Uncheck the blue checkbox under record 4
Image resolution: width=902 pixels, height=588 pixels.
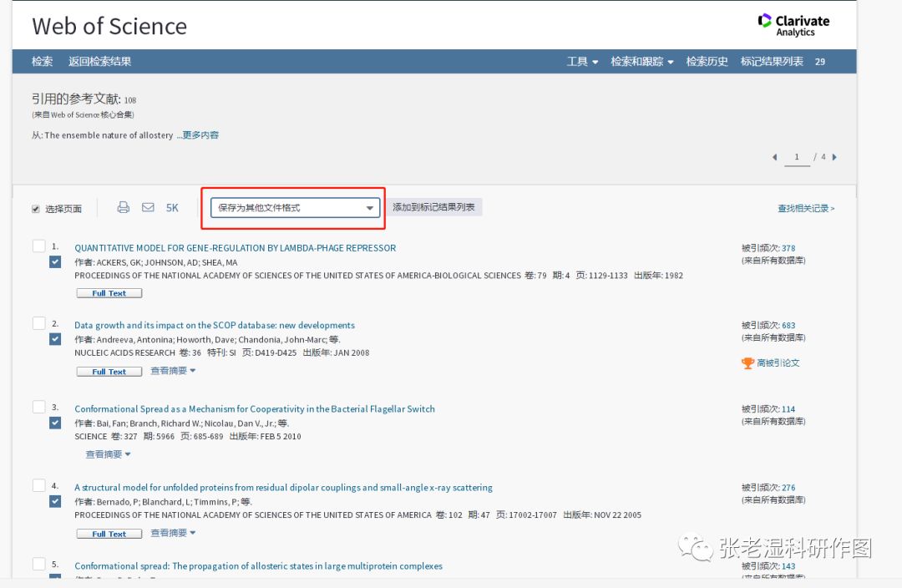pyautogui.click(x=55, y=502)
